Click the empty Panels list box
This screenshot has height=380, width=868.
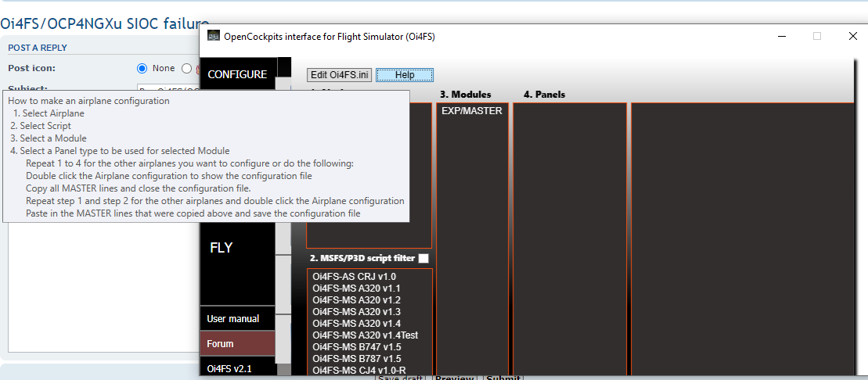pyautogui.click(x=570, y=239)
